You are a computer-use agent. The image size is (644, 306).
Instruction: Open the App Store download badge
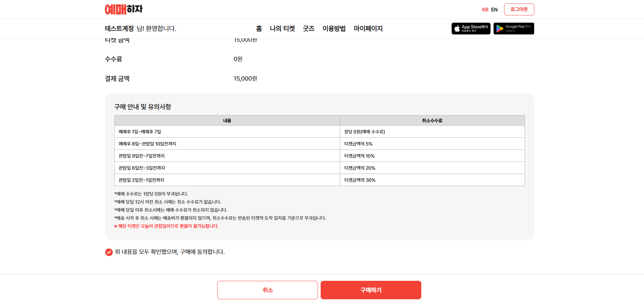point(471,29)
